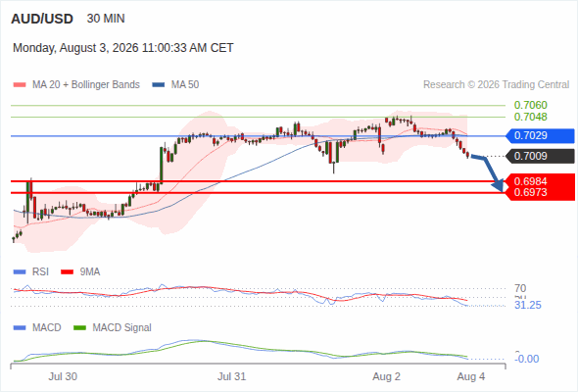This screenshot has width=578, height=392.
Task: Click the 9MA legend label
Action: coord(90,271)
